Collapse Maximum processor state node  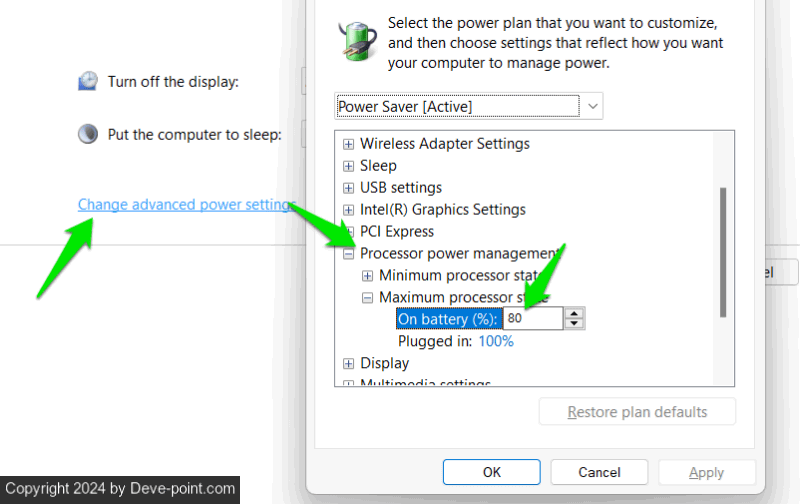tap(368, 298)
